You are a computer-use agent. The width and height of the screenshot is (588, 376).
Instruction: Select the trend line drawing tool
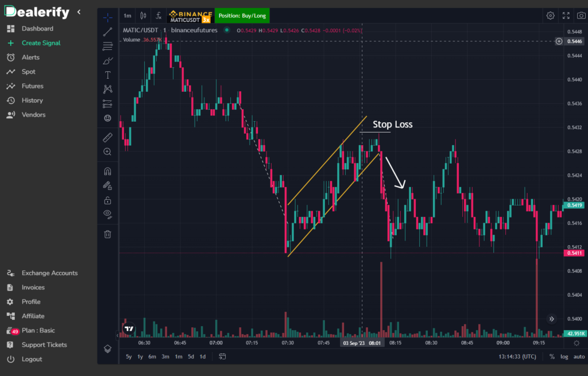pos(107,32)
